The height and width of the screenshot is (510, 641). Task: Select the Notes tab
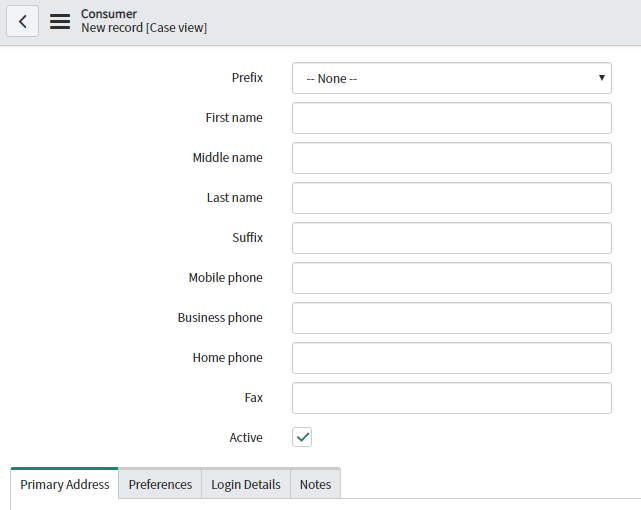point(315,484)
